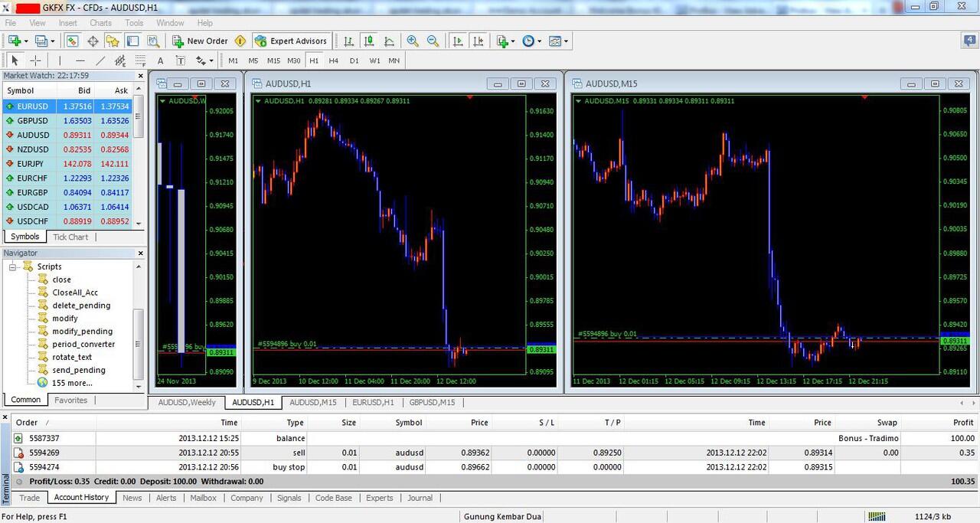Open the '155 more...' scripts link
980x523 pixels.
[x=72, y=383]
